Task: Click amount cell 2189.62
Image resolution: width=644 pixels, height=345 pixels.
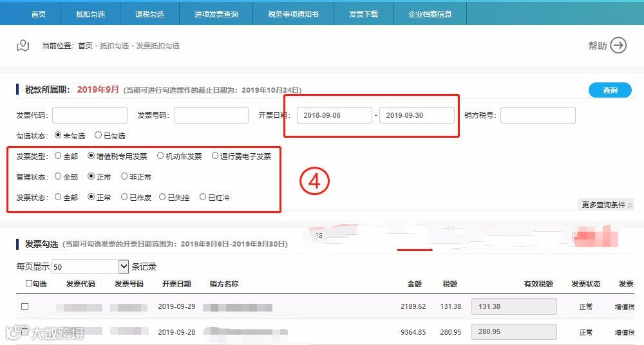Action: pyautogui.click(x=413, y=306)
